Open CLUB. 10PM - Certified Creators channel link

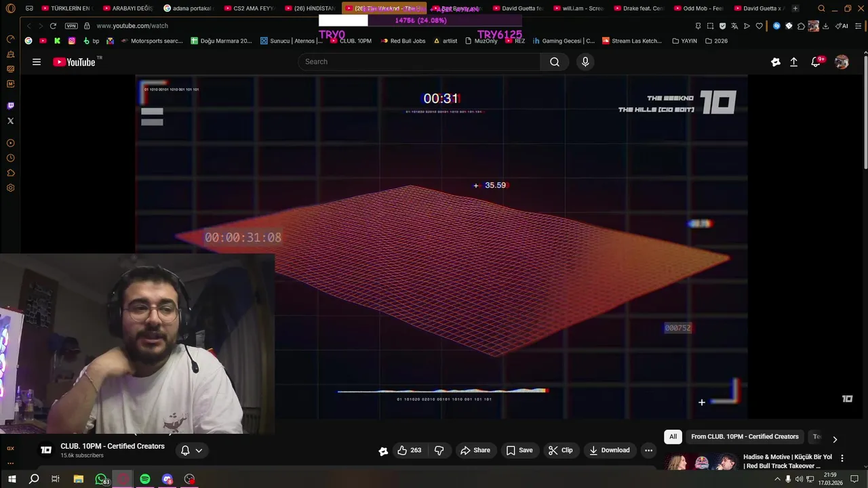[x=113, y=446]
